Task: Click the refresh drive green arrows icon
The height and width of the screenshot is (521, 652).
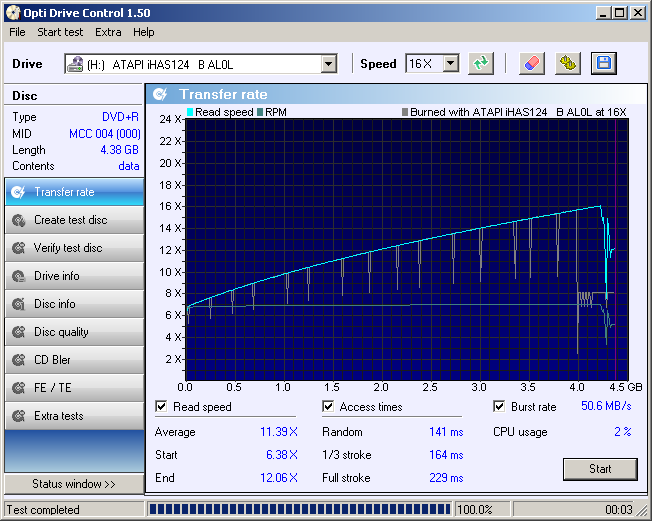Action: point(481,64)
